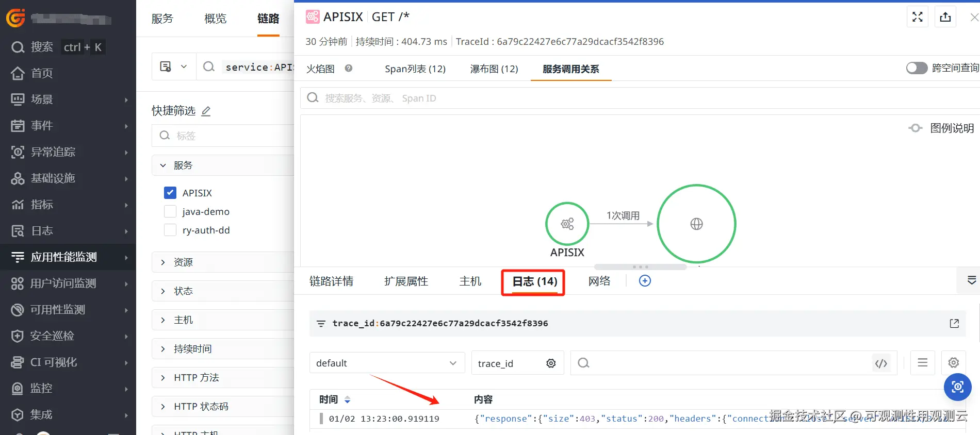The height and width of the screenshot is (435, 980).
Task: Click the 日志 logs sidebar icon
Action: point(18,231)
